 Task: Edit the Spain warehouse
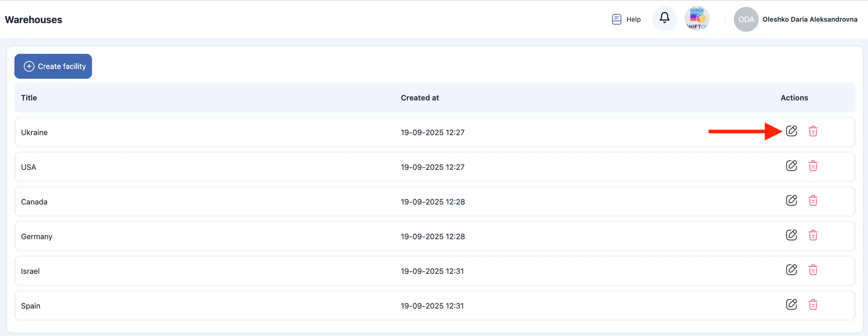[x=791, y=304]
